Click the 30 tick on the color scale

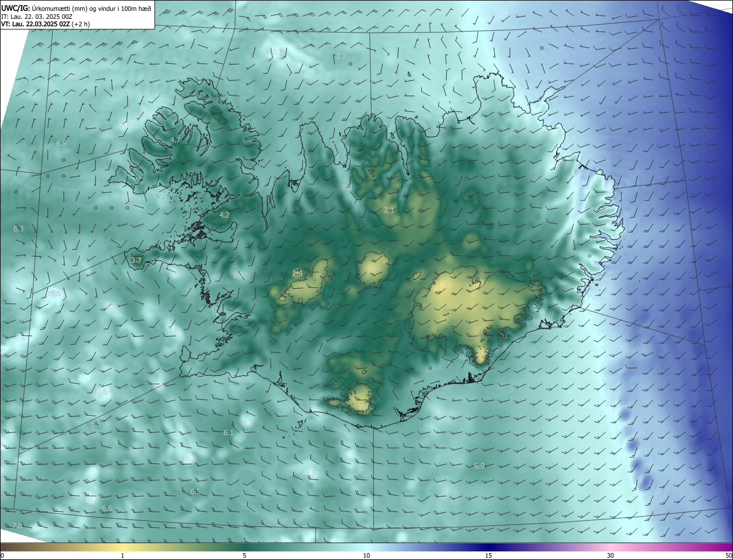(x=610, y=555)
